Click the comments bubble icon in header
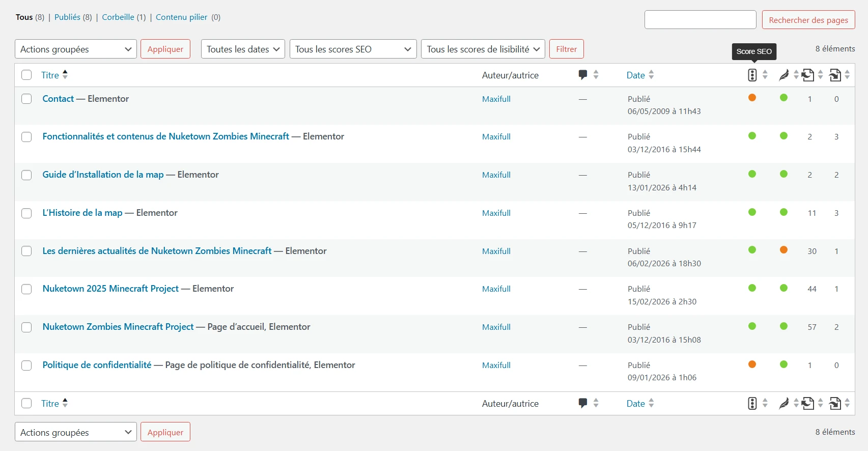 [x=583, y=75]
